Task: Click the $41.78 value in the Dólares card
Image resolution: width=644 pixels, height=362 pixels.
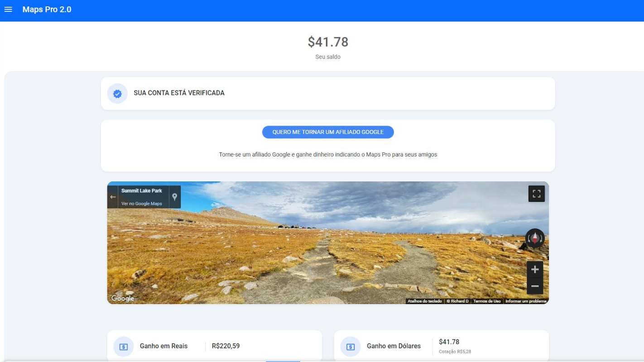Action: (x=449, y=342)
